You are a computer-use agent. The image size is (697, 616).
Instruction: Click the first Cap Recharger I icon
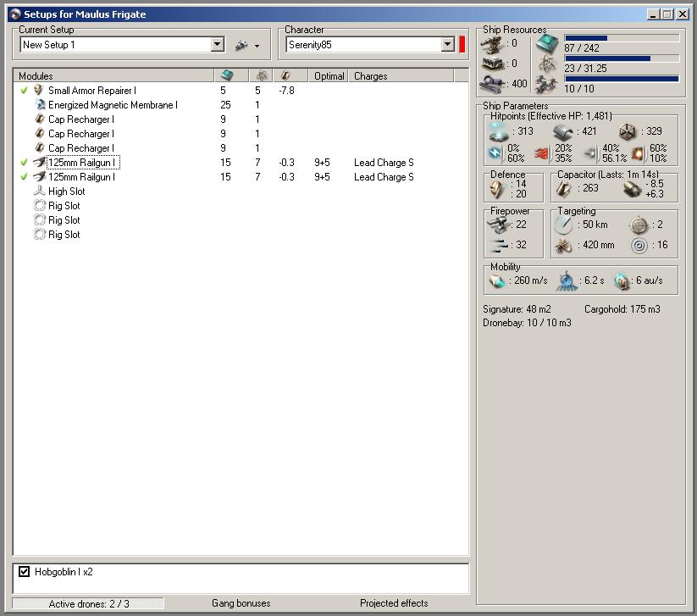(40, 119)
